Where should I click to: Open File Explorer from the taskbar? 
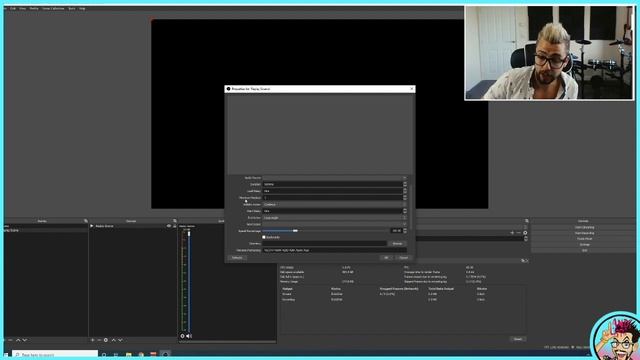point(129,355)
